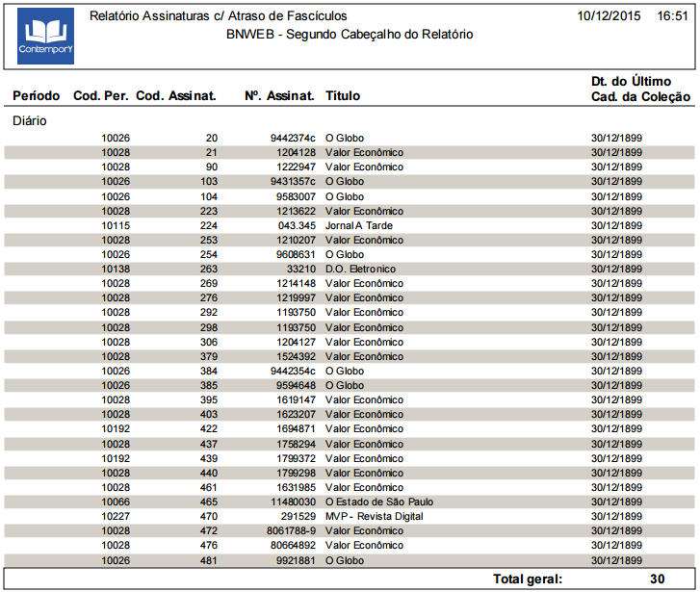Click the Contempory logo icon

tap(45, 37)
